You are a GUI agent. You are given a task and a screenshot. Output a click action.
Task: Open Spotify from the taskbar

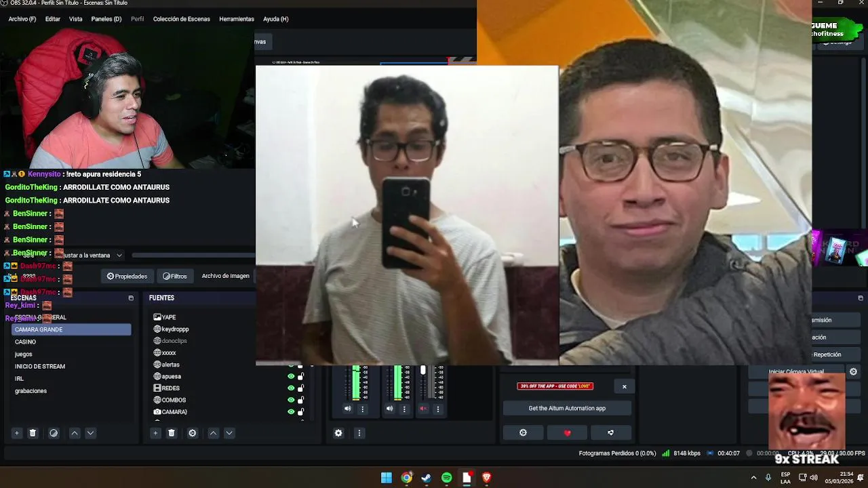coord(446,478)
